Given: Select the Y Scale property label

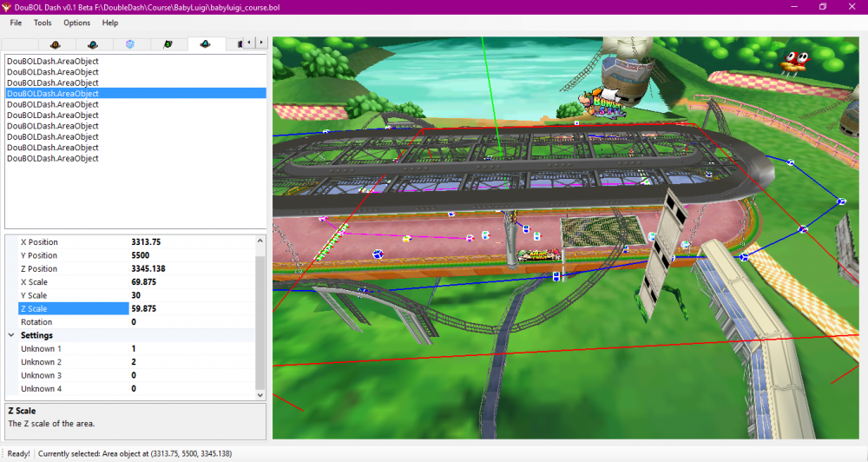Looking at the screenshot, I should tap(34, 295).
